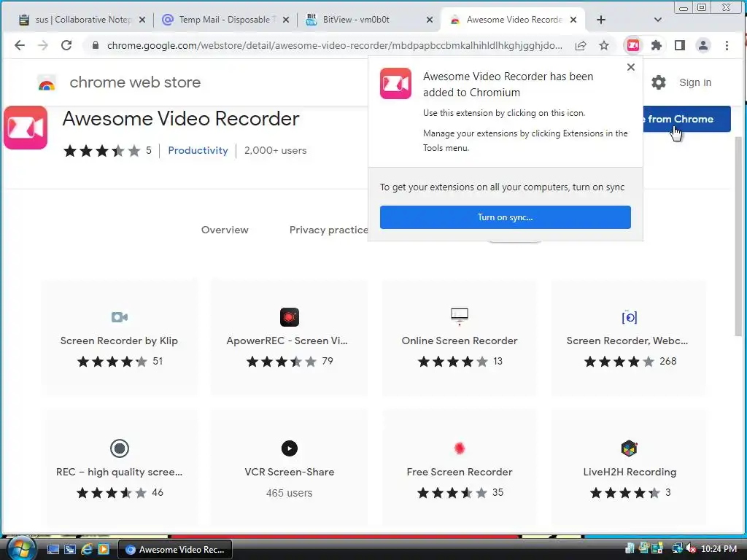747x560 pixels.
Task: Close the BitView tab
Action: click(429, 20)
